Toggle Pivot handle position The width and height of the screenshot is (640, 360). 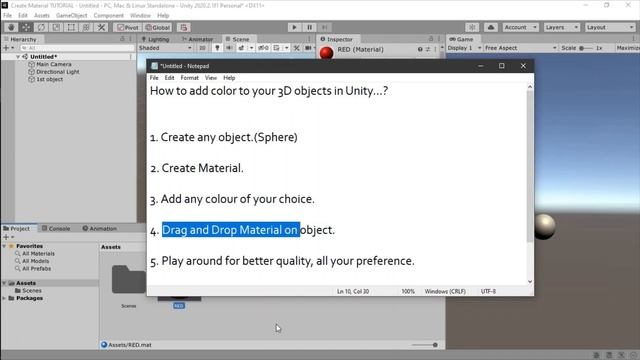pyautogui.click(x=128, y=27)
